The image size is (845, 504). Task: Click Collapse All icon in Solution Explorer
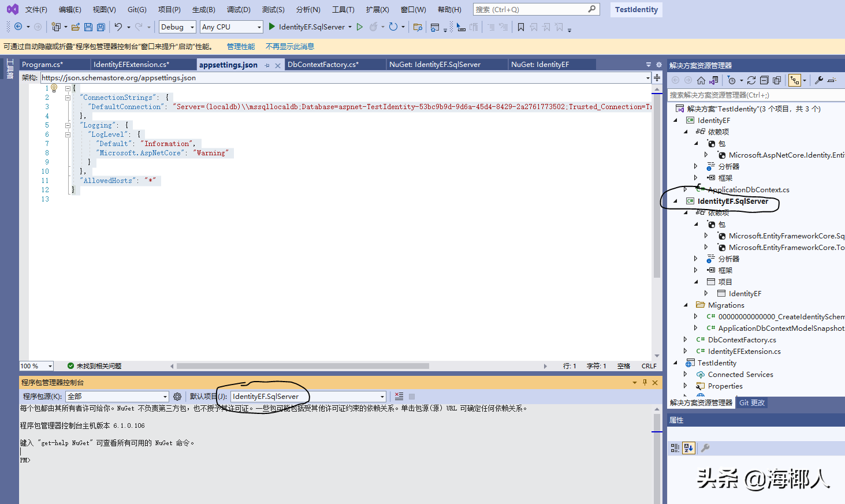764,80
